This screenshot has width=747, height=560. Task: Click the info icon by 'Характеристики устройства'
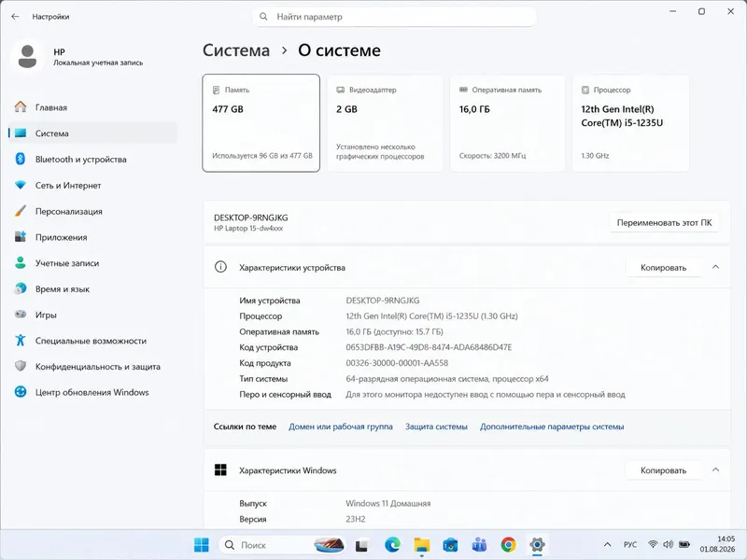(220, 267)
